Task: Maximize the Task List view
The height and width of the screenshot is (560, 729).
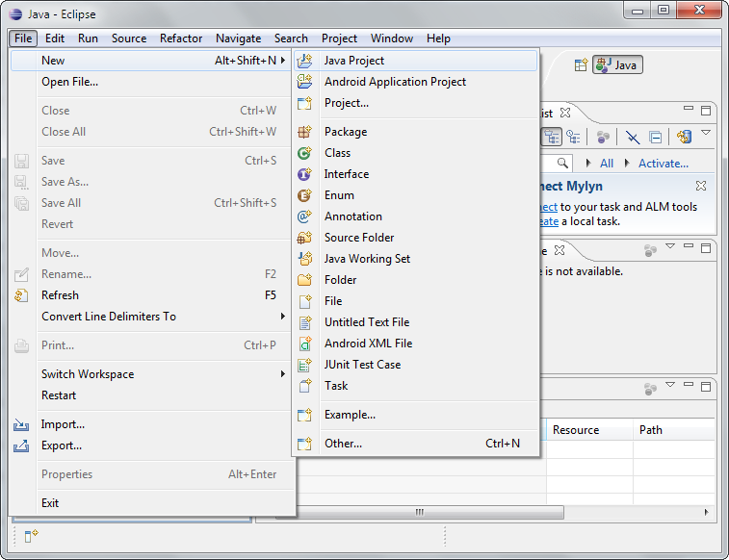Action: [x=706, y=110]
